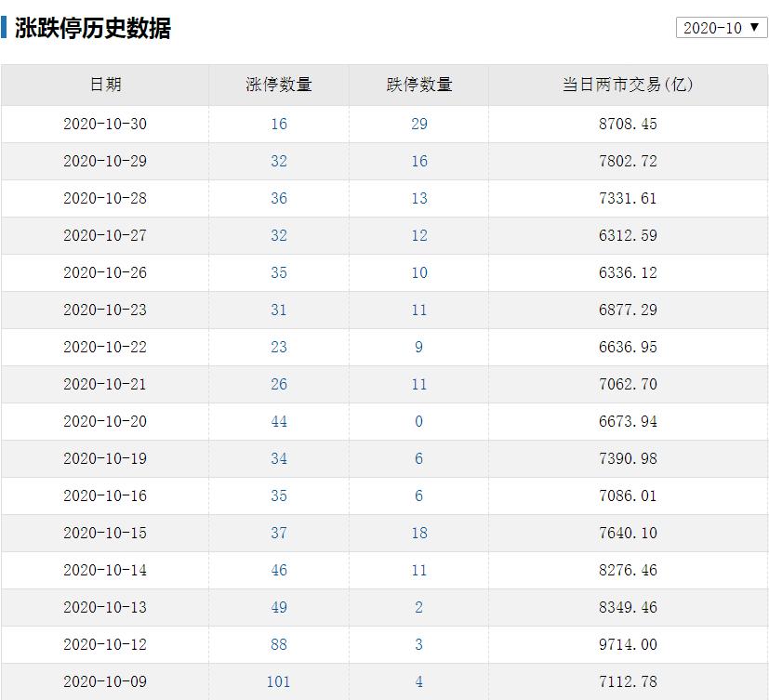
Task: Click limit-down count 18 on 2020-10-15
Action: [x=418, y=533]
